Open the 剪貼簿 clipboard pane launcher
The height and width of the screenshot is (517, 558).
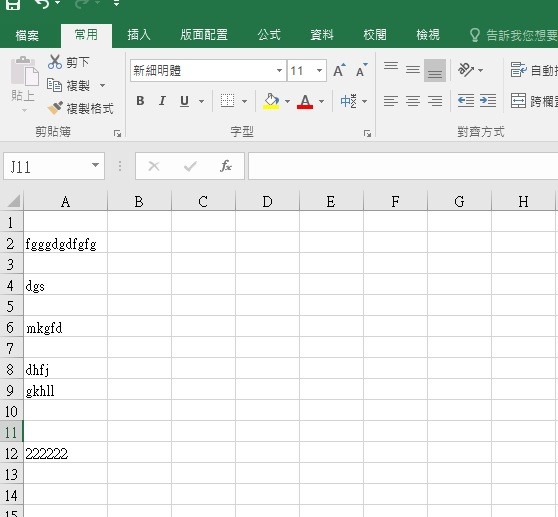(117, 133)
